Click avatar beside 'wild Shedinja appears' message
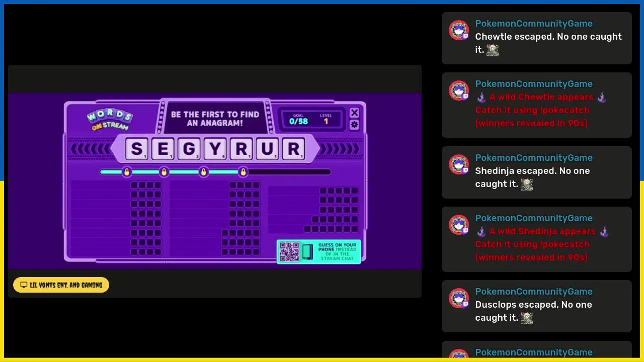The image size is (644, 362). coord(459,225)
